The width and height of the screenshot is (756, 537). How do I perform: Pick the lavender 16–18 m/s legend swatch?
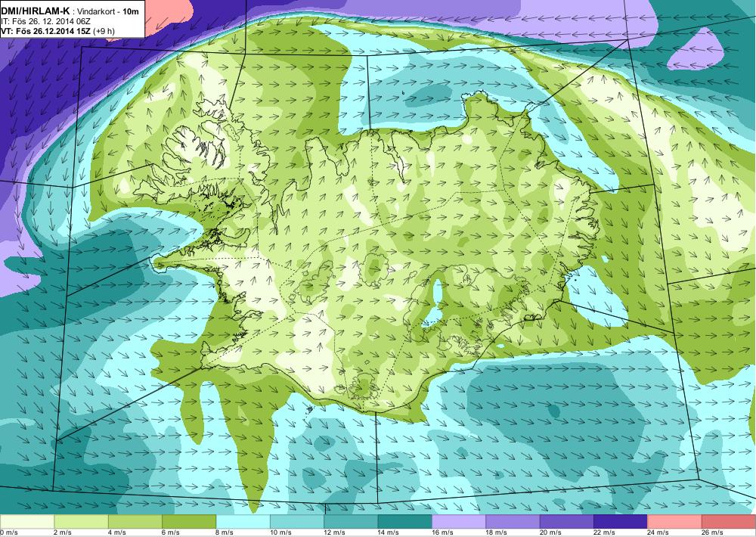click(x=459, y=521)
